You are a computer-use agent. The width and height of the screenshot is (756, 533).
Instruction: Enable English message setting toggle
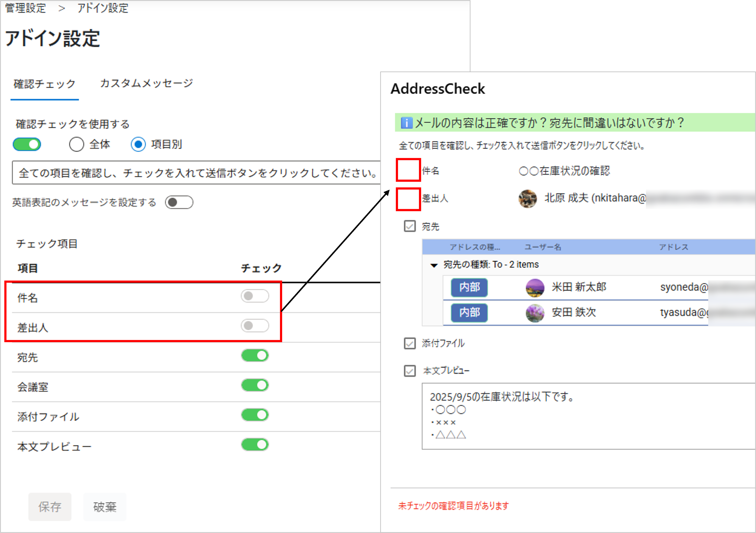(x=179, y=202)
